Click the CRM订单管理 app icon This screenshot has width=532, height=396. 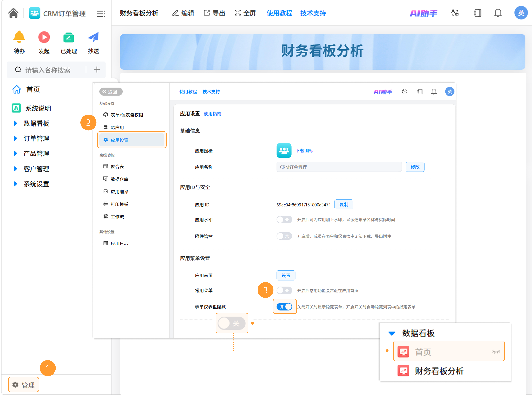point(34,13)
